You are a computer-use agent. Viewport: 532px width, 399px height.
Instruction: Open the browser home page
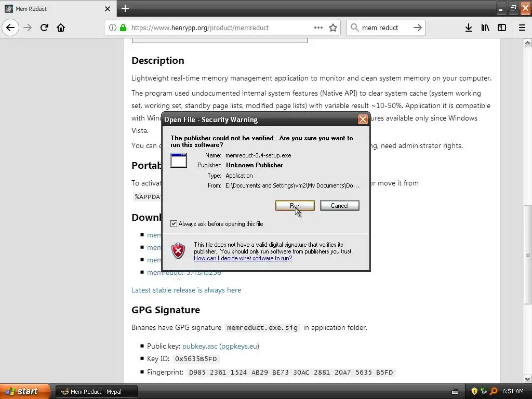coord(61,28)
